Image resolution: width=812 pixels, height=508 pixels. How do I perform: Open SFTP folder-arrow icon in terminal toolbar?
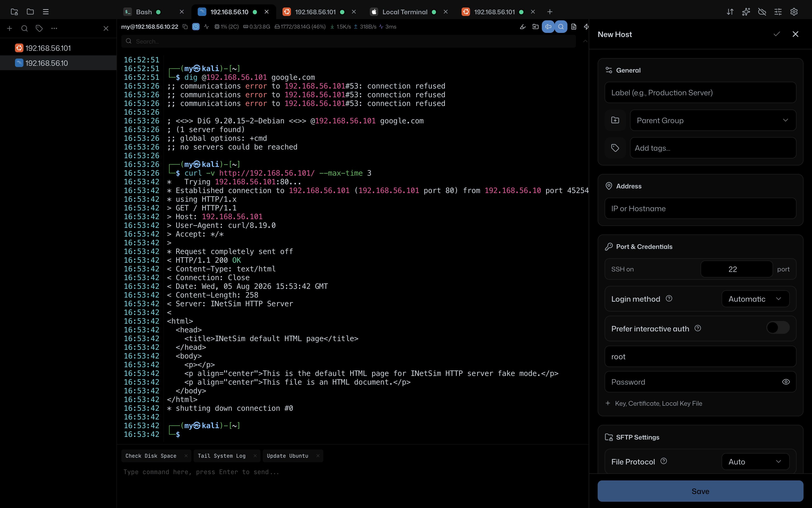pos(535,27)
